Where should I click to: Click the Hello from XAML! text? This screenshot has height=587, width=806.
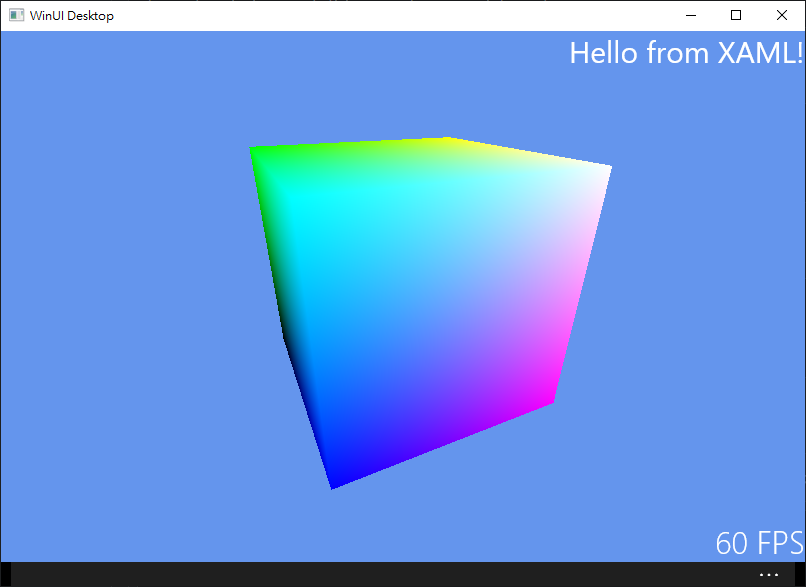point(686,53)
